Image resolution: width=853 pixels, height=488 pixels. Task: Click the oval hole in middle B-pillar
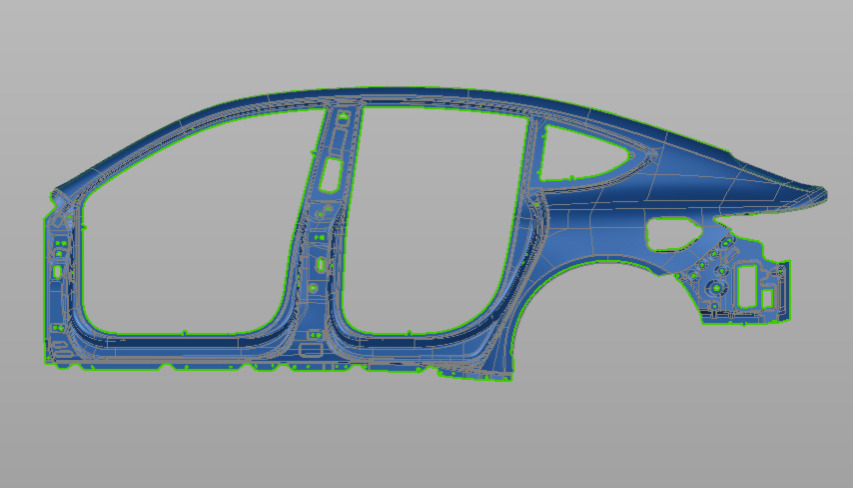(320, 264)
